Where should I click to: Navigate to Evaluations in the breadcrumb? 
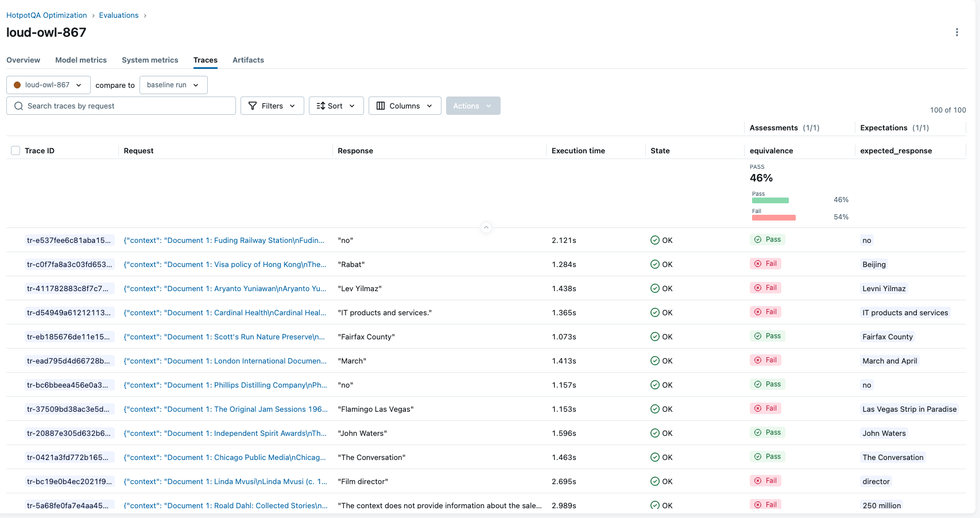click(x=118, y=16)
